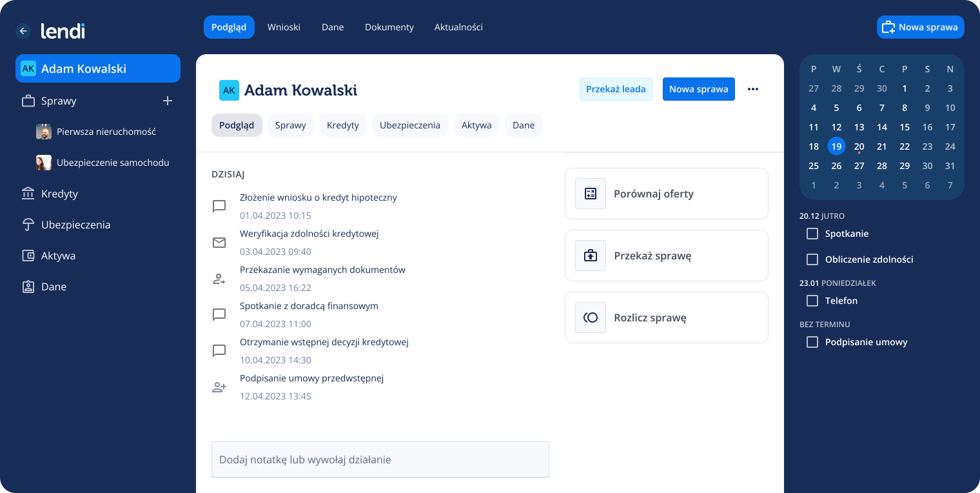Open the three-dots more options menu

click(x=753, y=89)
